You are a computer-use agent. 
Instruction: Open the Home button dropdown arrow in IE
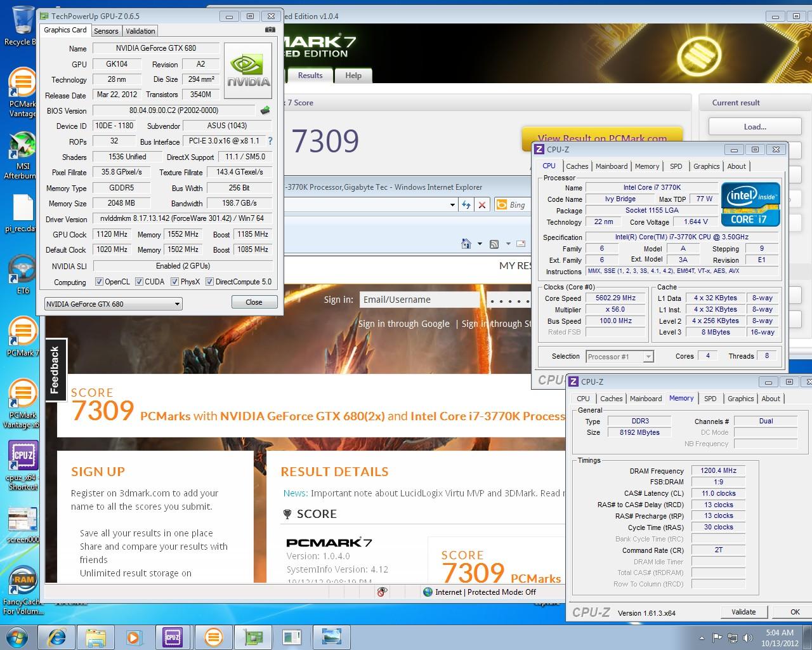479,244
